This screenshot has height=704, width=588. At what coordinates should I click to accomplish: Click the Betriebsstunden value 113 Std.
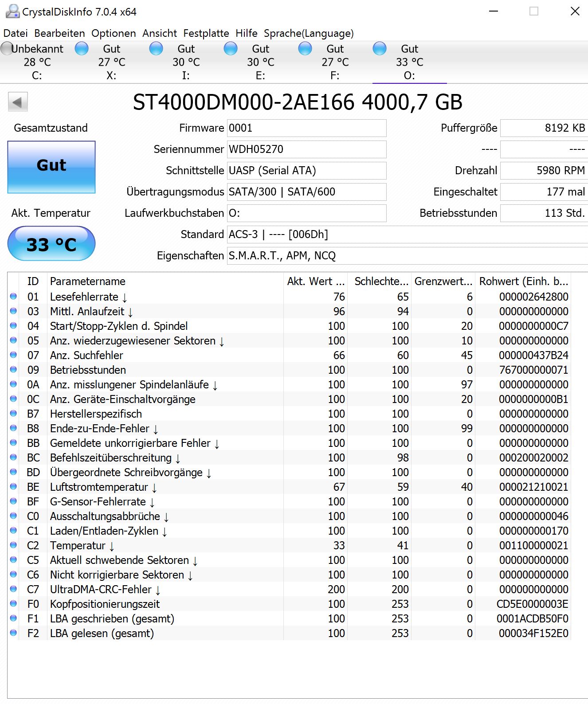pyautogui.click(x=544, y=213)
